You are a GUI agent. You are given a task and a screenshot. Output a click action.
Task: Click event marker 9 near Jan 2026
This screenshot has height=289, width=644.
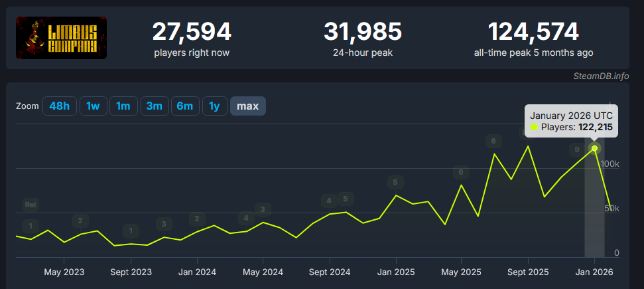point(577,149)
